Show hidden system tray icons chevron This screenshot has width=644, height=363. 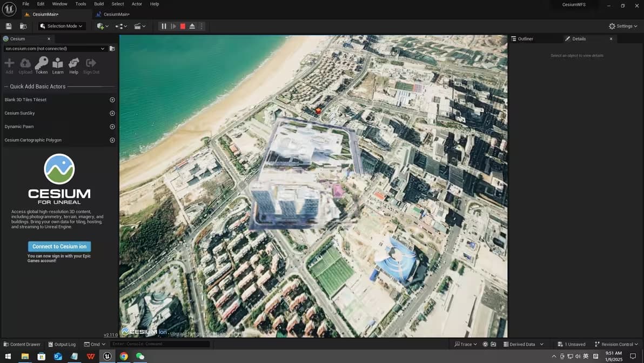(554, 356)
